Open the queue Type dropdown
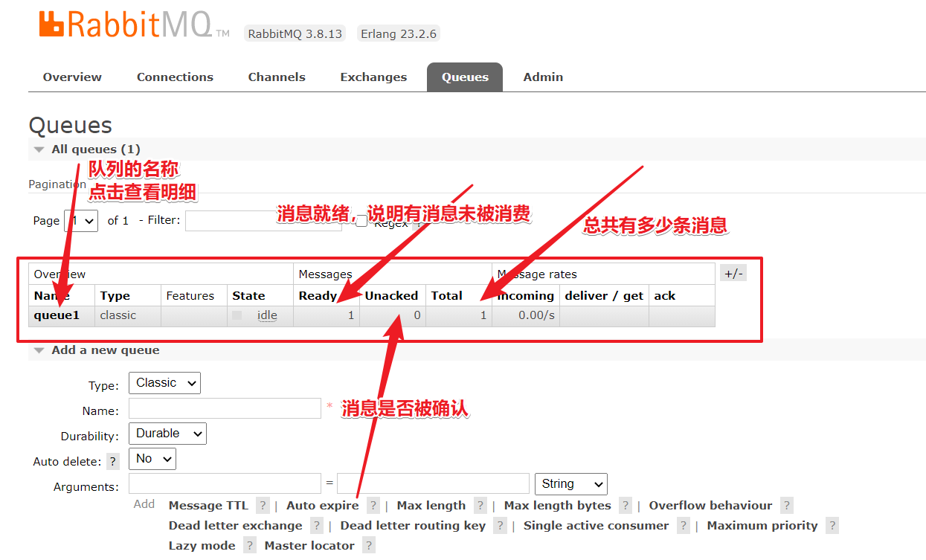Viewport: 926px width, 560px height. point(164,383)
